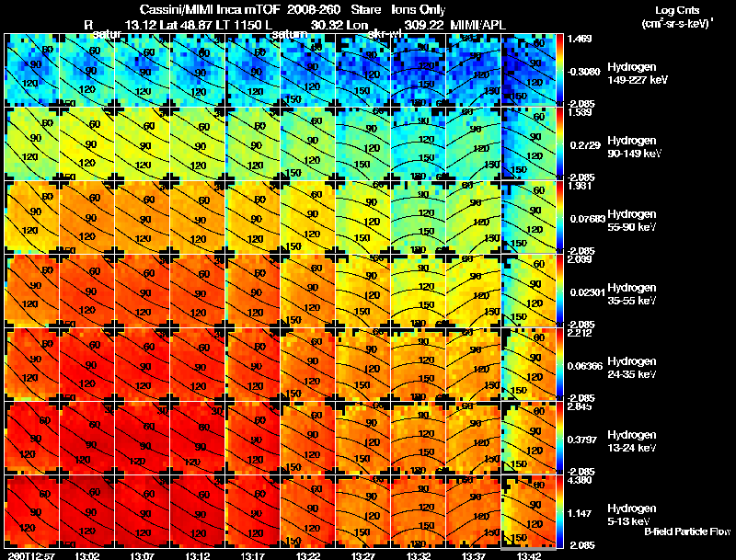Select the 'Hydrogen 55-90 keV' row label
736x560 pixels.
632,220
